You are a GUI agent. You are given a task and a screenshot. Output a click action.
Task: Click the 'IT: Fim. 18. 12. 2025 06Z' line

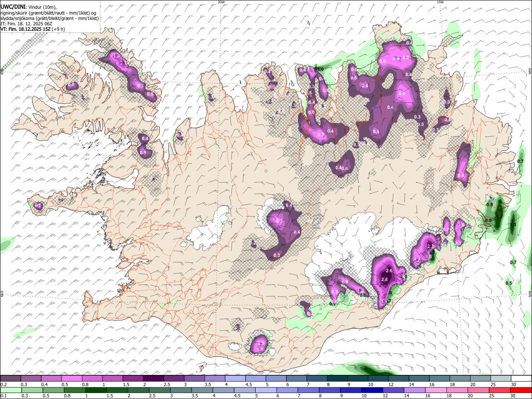26,24
